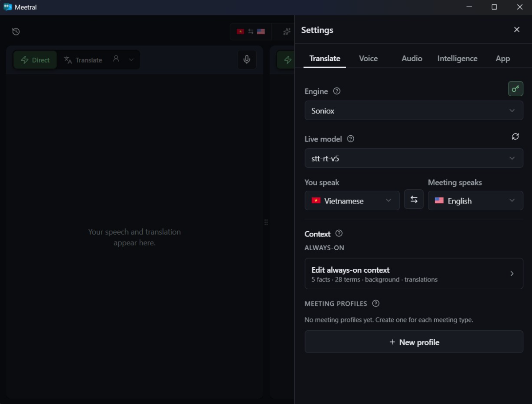Swap You speak and Meeting speaks languages
The width and height of the screenshot is (532, 404).
click(414, 200)
